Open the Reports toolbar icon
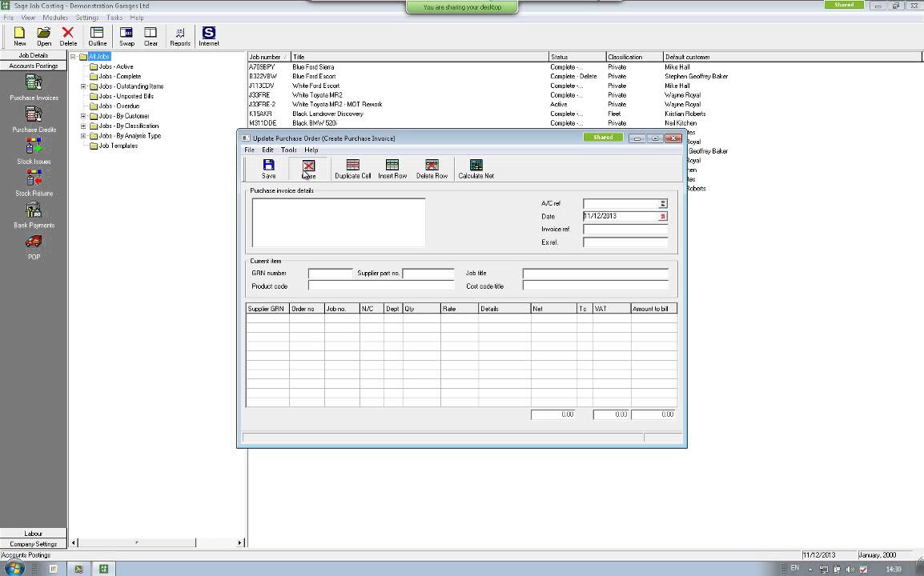Screen dimensions: 924x576 [179, 36]
